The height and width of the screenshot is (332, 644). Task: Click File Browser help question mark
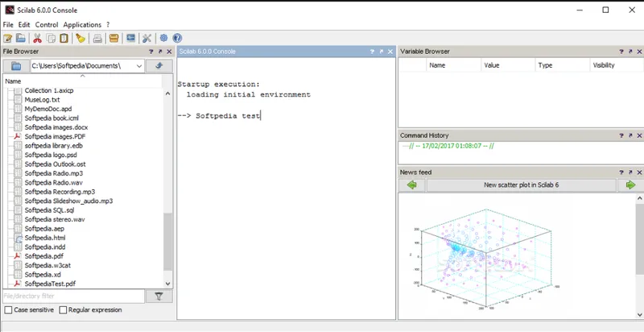[x=151, y=52]
